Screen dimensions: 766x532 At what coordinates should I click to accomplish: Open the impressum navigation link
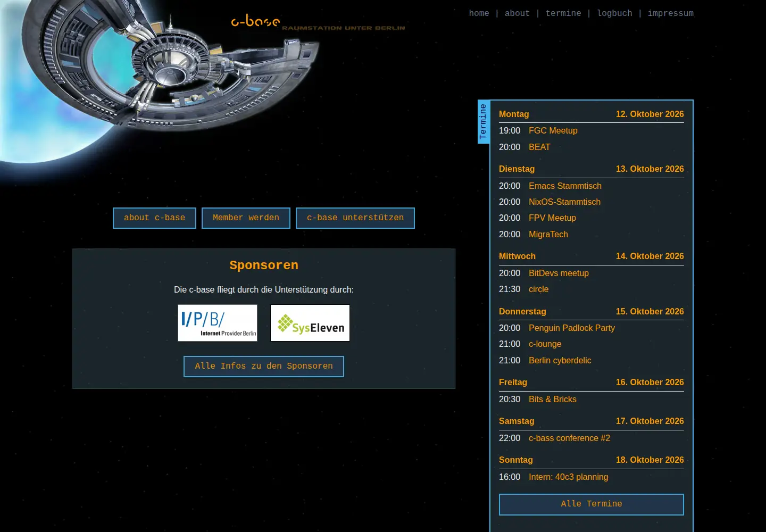pos(670,13)
